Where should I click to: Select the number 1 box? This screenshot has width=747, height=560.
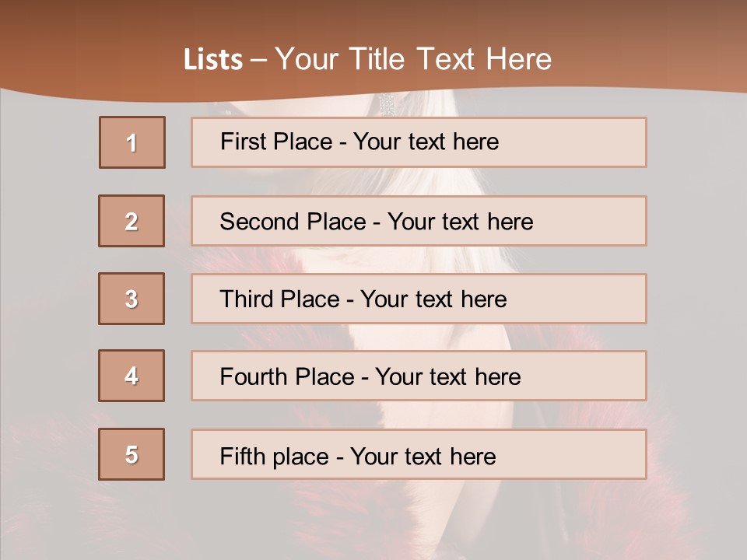[x=132, y=142]
